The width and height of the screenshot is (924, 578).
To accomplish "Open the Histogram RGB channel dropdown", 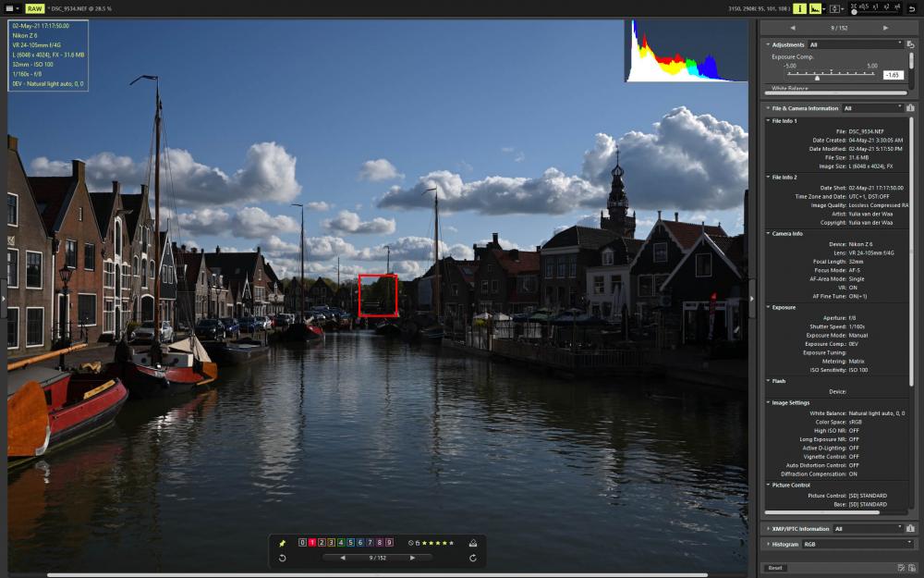I will (858, 544).
